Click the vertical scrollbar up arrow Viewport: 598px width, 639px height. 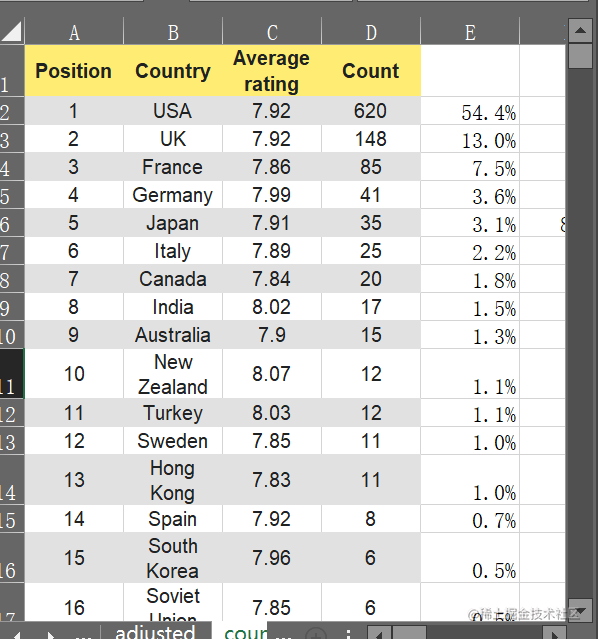(x=580, y=31)
